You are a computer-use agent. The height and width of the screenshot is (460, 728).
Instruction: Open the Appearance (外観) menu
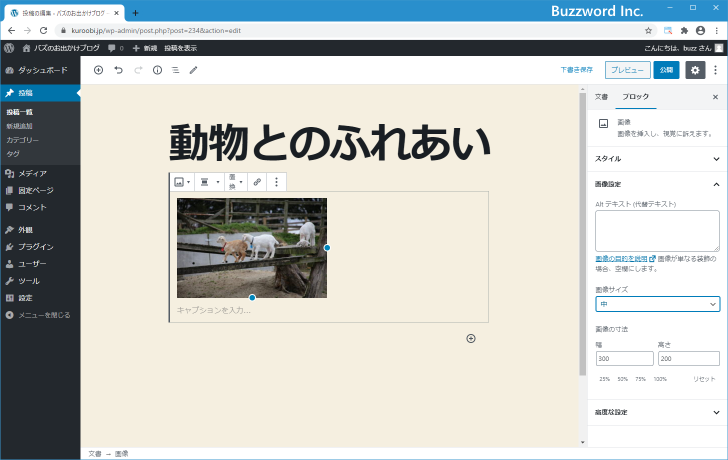pyautogui.click(x=40, y=230)
